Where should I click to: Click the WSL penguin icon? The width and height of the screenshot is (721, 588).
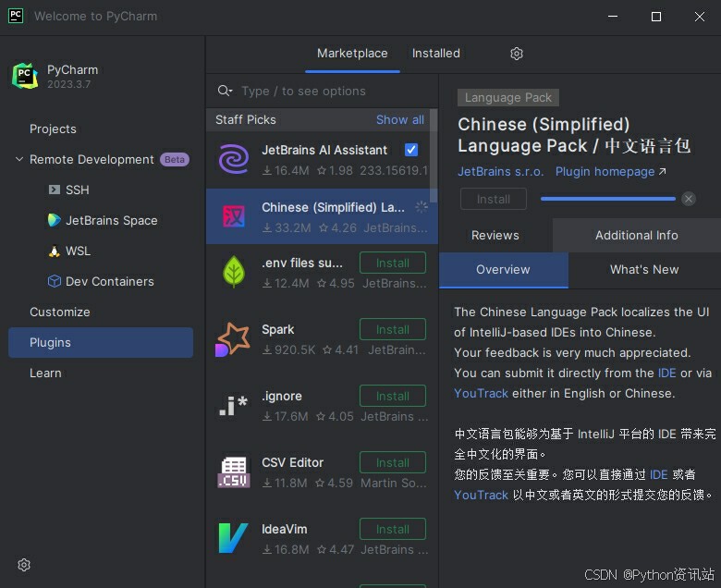coord(55,251)
